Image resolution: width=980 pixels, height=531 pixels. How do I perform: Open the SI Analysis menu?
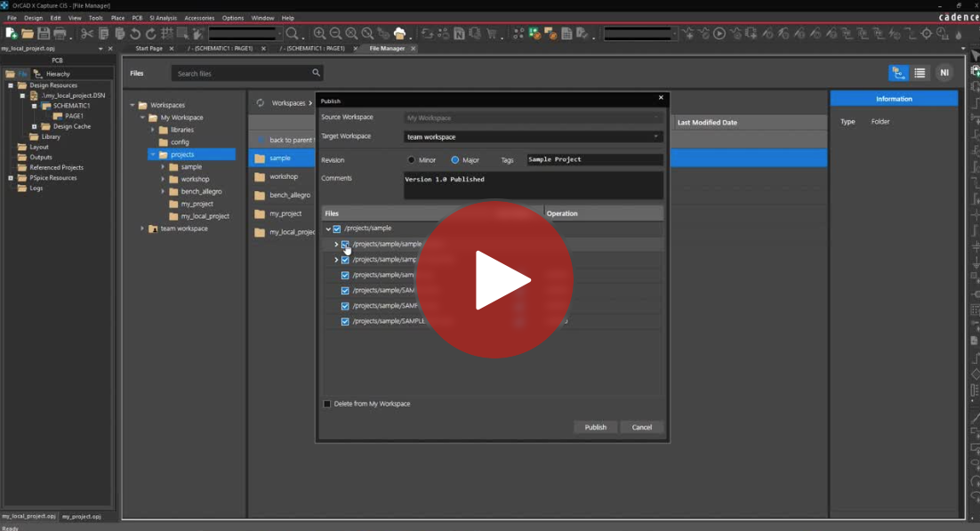(163, 18)
